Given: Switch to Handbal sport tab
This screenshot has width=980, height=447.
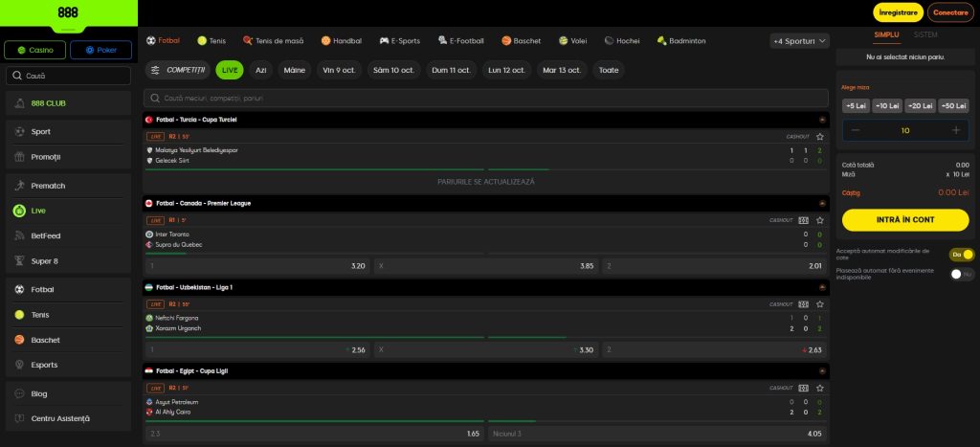Looking at the screenshot, I should coord(342,40).
